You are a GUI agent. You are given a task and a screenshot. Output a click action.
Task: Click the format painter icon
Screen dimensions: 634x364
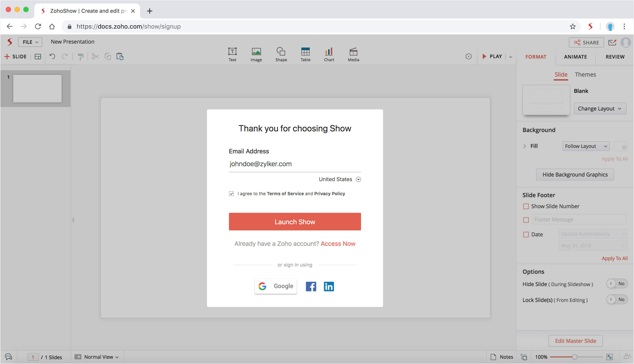(81, 57)
